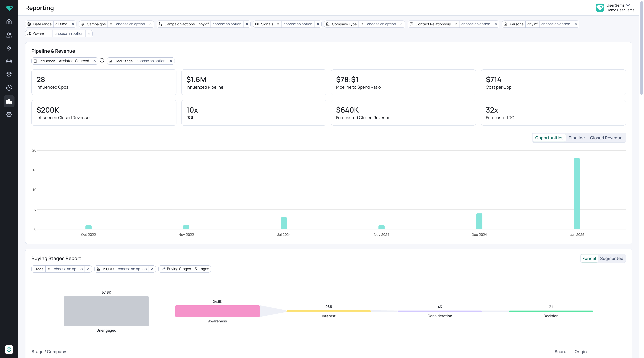This screenshot has width=644, height=358.
Task: Click the UserGems gem logo at top-left
Action: tap(9, 8)
